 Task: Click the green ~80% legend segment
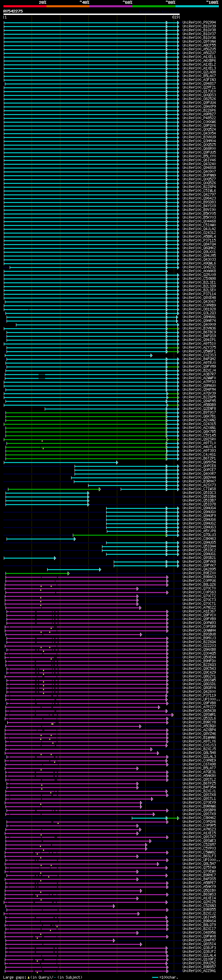click(x=154, y=6)
